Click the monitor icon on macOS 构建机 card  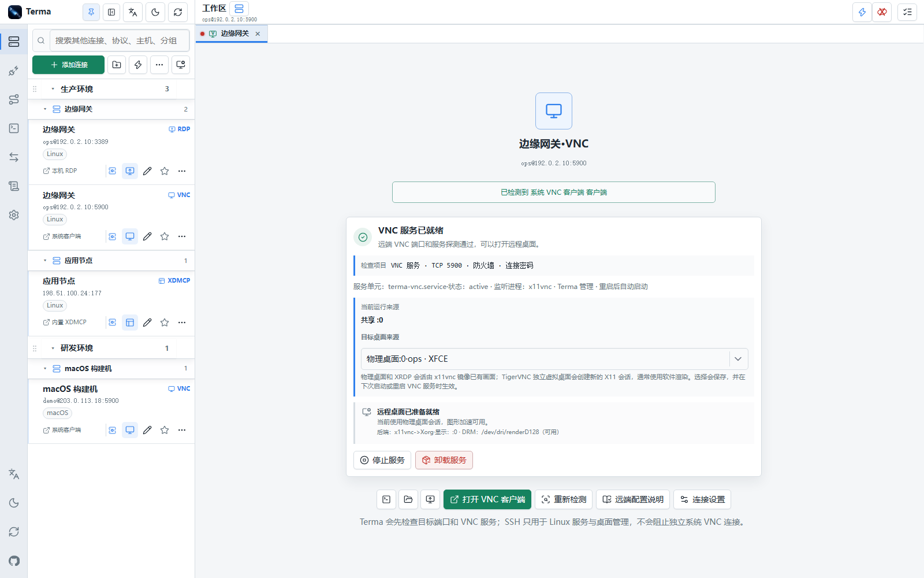(x=130, y=430)
